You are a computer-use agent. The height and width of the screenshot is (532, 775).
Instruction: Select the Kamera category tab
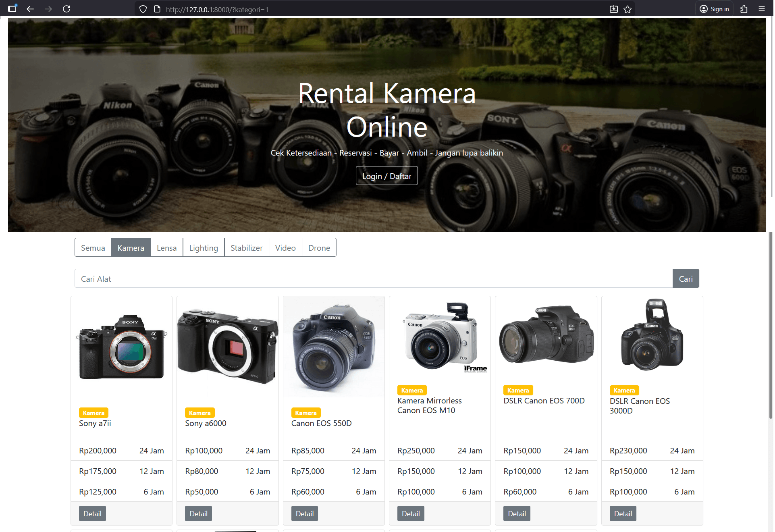coord(131,247)
